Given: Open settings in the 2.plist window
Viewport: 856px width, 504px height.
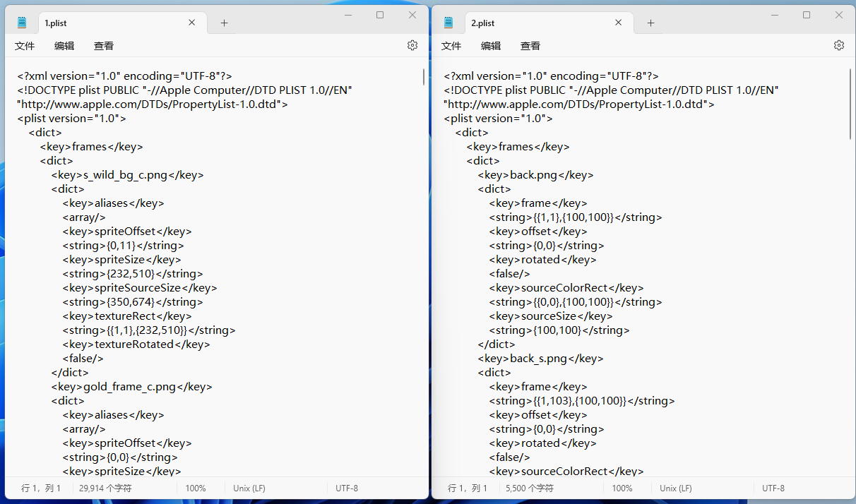Looking at the screenshot, I should 839,44.
